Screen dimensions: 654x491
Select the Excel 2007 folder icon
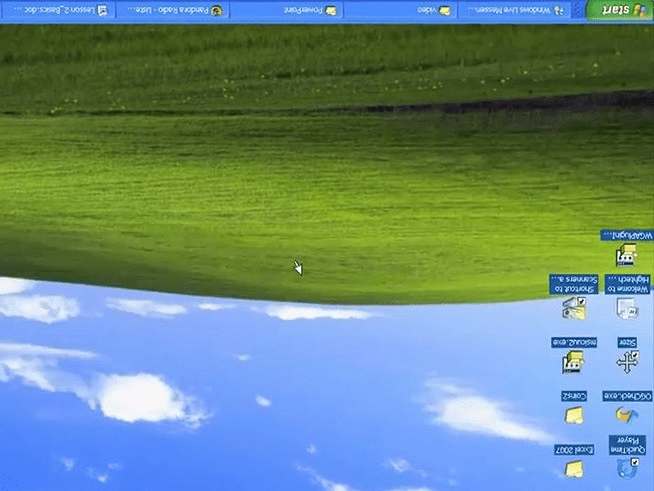574,461
